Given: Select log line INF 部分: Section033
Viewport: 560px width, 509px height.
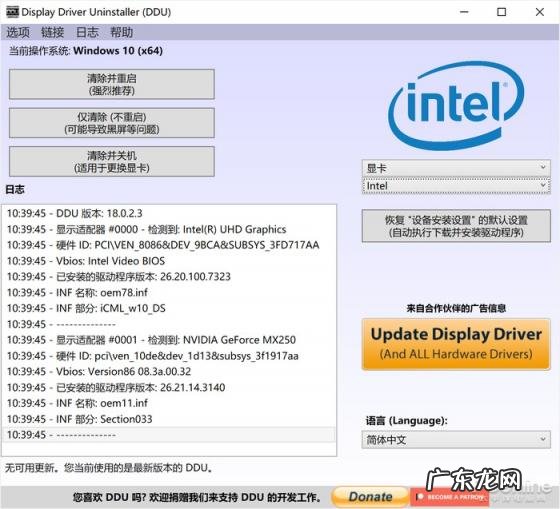Looking at the screenshot, I should (x=169, y=419).
